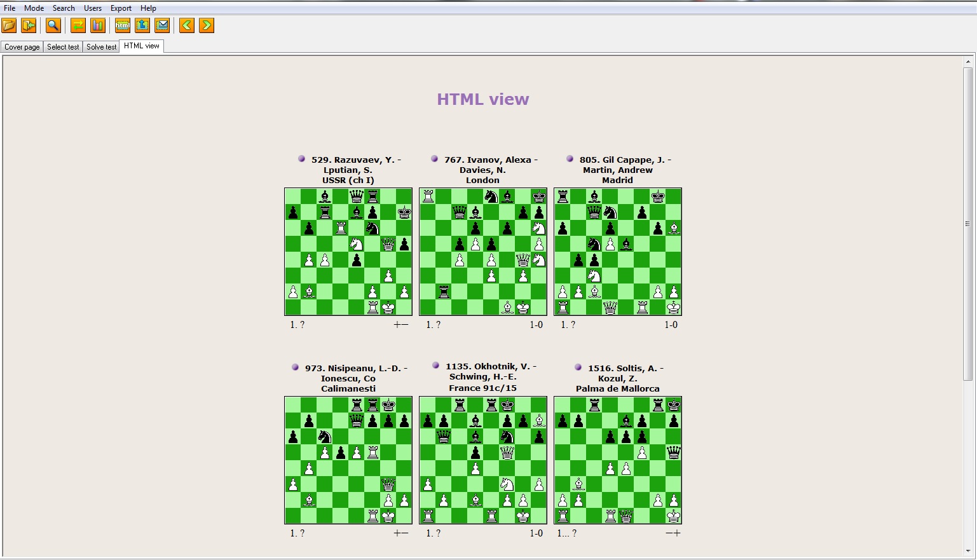This screenshot has height=560, width=977.
Task: Open the Mode menu
Action: click(34, 8)
